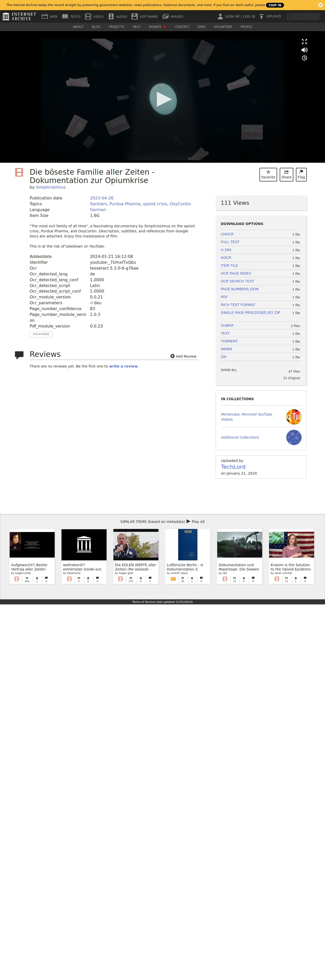Click the Additional Collections round thumbnail
Screen dimensions: 325x980
pos(294,438)
